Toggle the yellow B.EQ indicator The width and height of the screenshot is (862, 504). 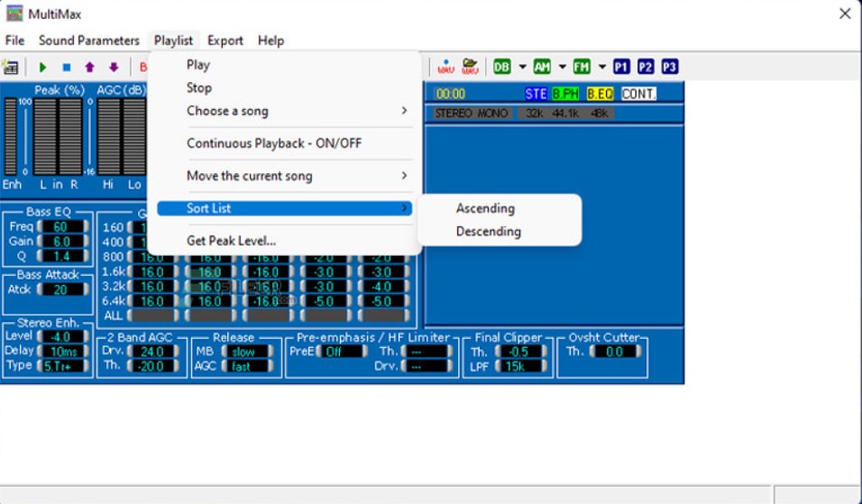[x=600, y=94]
